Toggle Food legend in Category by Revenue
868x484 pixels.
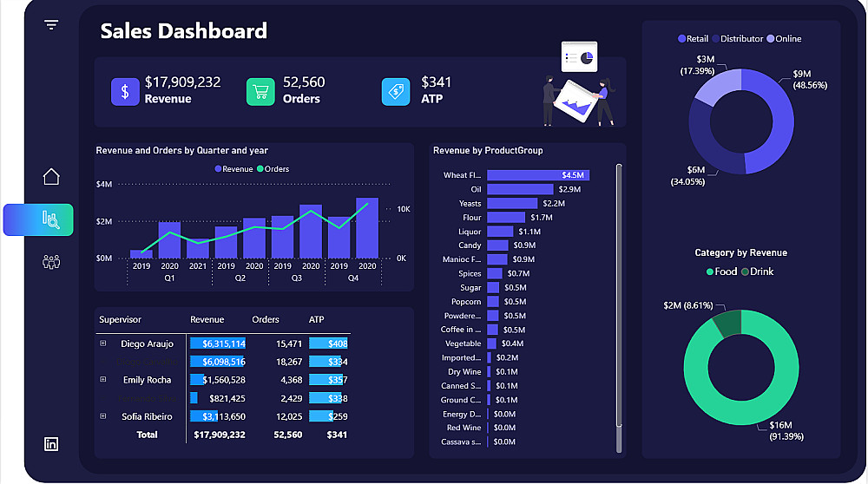pos(722,271)
